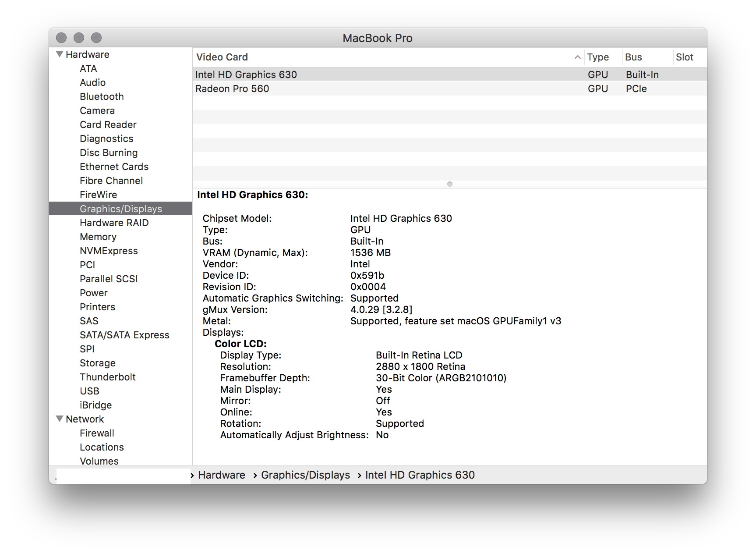756x554 pixels.
Task: Select FireWire in the sidebar
Action: tap(98, 195)
